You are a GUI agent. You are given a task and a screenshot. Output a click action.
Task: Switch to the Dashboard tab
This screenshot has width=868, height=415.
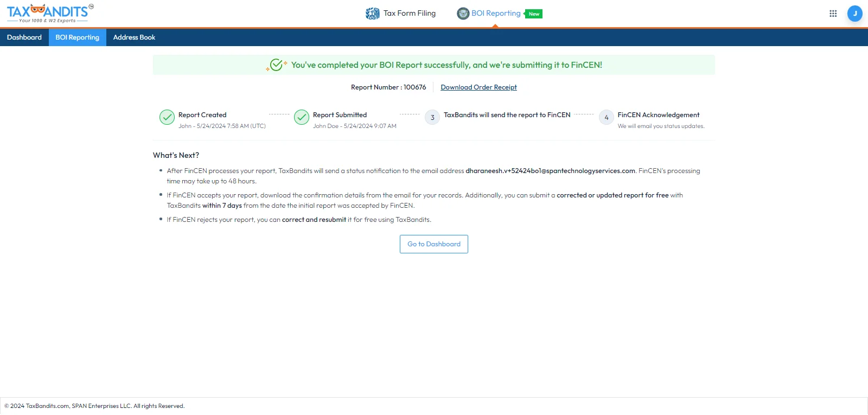24,37
